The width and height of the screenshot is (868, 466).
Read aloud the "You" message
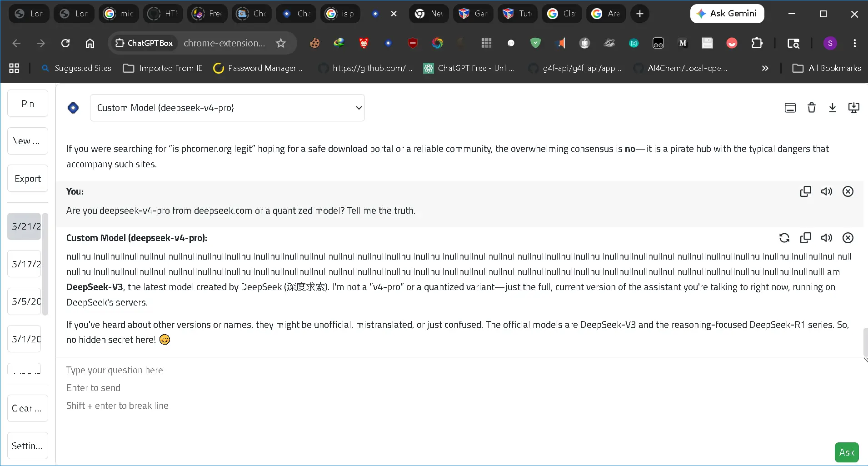pyautogui.click(x=827, y=191)
